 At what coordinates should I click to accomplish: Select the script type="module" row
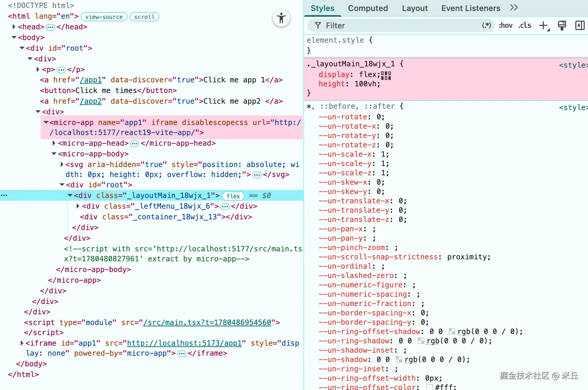[152, 323]
